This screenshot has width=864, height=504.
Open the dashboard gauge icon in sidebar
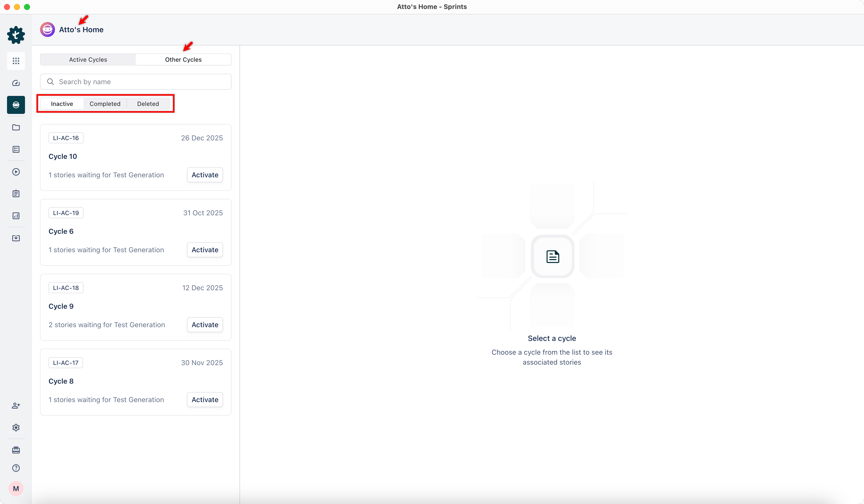point(16,83)
